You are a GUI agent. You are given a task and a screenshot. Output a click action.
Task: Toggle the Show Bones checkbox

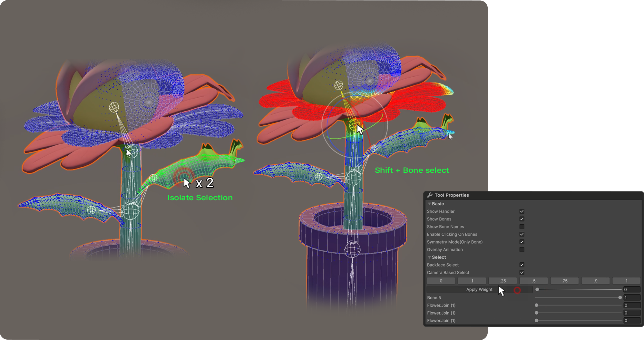[x=522, y=219]
